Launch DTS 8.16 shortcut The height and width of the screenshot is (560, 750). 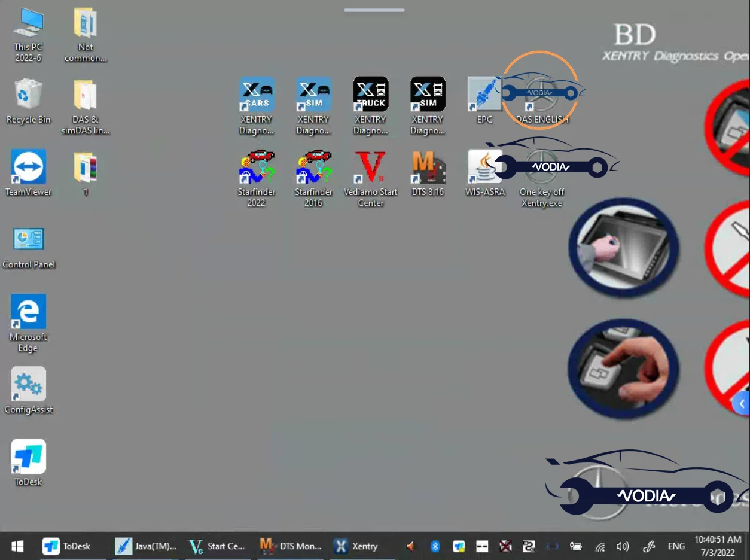pos(428,174)
